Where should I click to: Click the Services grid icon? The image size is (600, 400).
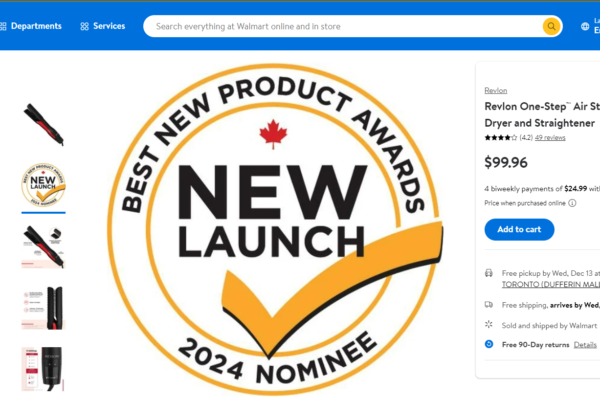tap(84, 26)
